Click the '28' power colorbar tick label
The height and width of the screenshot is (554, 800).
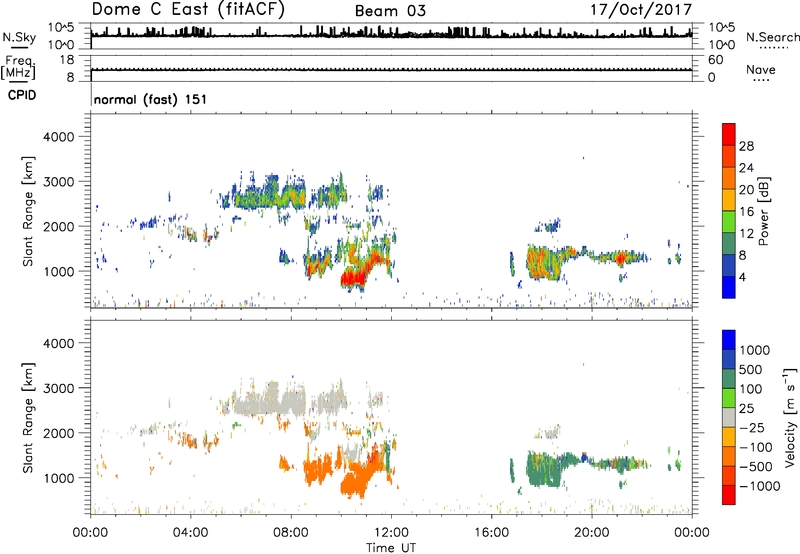click(x=746, y=146)
